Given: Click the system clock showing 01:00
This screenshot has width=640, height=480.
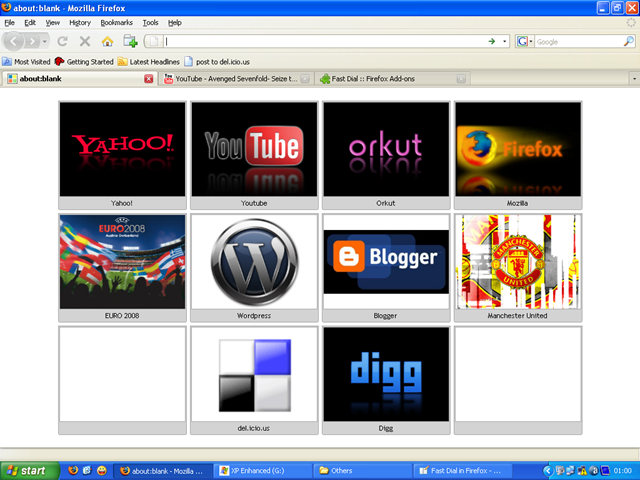Looking at the screenshot, I should 622,471.
